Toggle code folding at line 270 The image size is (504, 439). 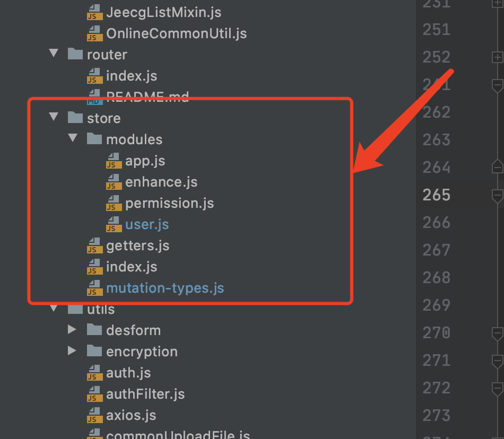(x=497, y=333)
